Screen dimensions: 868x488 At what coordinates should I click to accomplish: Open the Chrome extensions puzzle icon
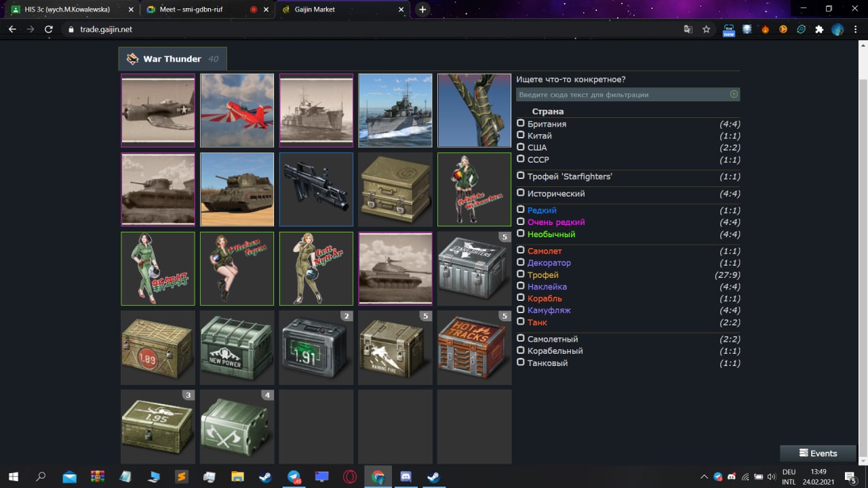pos(819,29)
